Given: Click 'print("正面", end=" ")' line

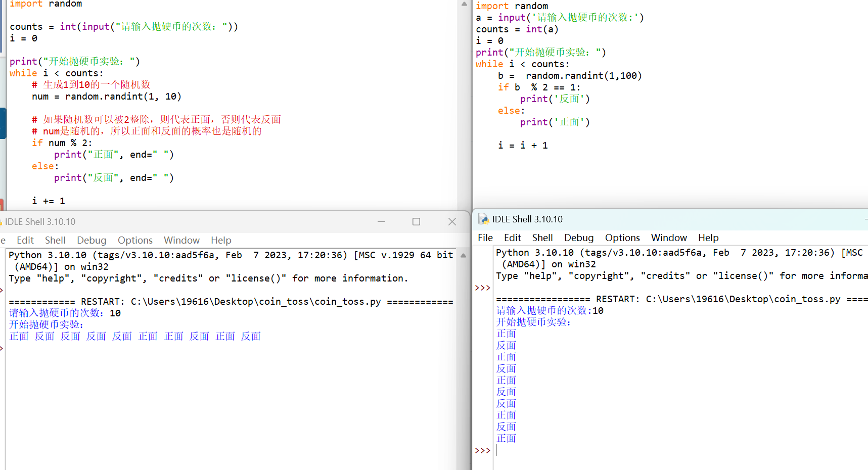Looking at the screenshot, I should 114,155.
